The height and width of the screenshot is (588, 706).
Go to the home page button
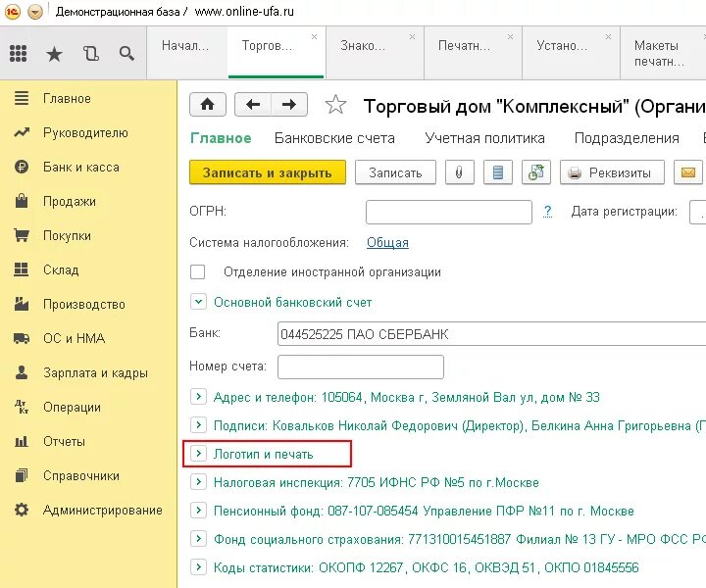tap(208, 105)
